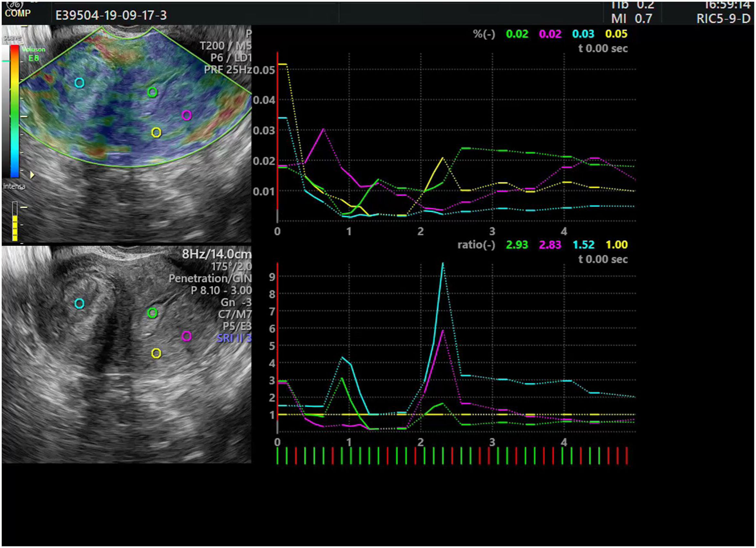Click the last red frame tick in timeline
756x548 pixels.
(627, 456)
